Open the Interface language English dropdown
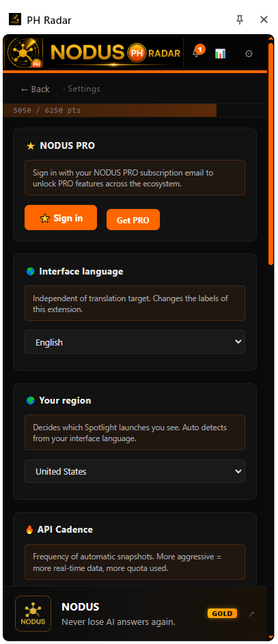The image size is (278, 644). [135, 341]
